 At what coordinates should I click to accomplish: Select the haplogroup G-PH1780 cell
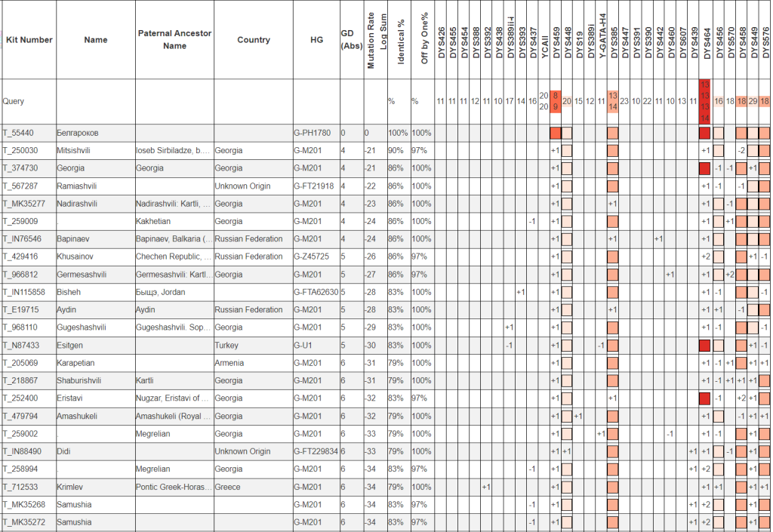(312, 133)
